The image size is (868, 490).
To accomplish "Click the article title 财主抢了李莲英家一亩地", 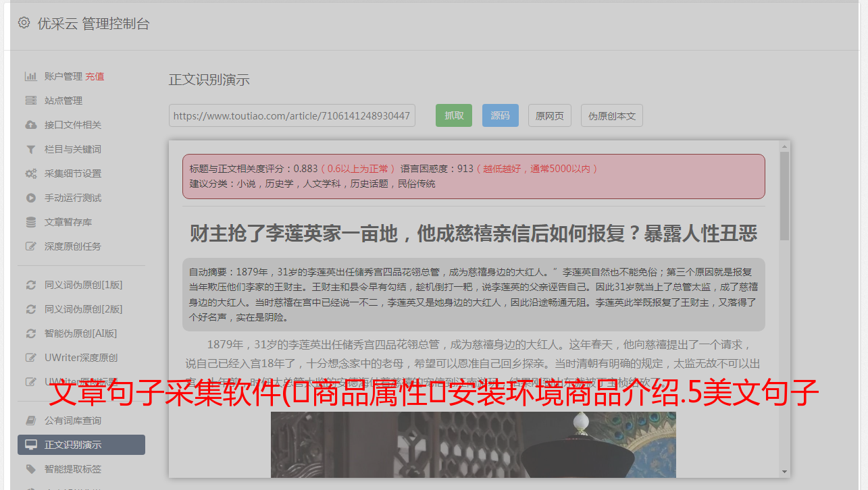I will pyautogui.click(x=474, y=234).
